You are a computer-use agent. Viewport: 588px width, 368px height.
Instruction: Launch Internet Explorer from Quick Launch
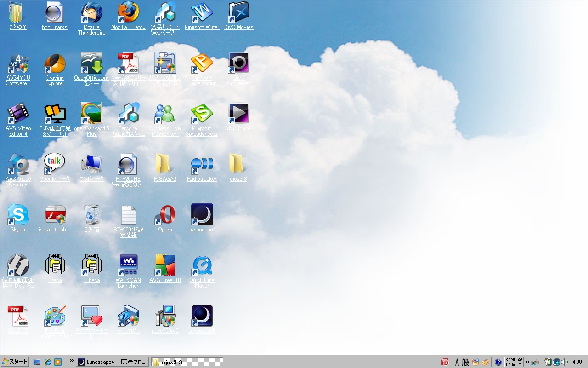[47, 362]
